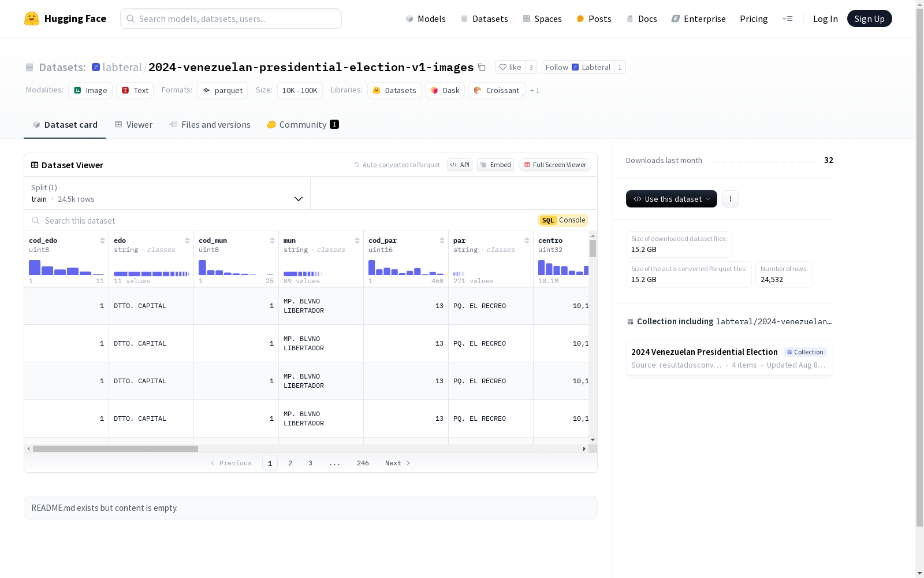
Task: Focus the Search this dataset field
Action: 283,220
